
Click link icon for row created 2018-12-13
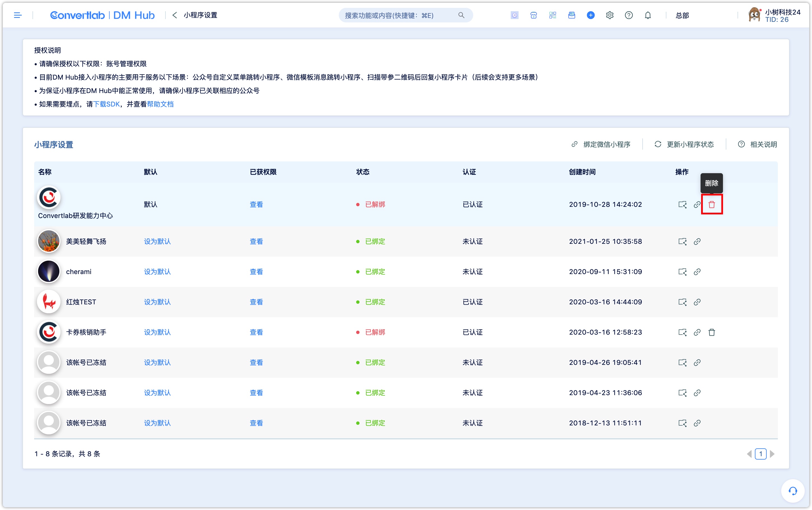[x=697, y=423]
